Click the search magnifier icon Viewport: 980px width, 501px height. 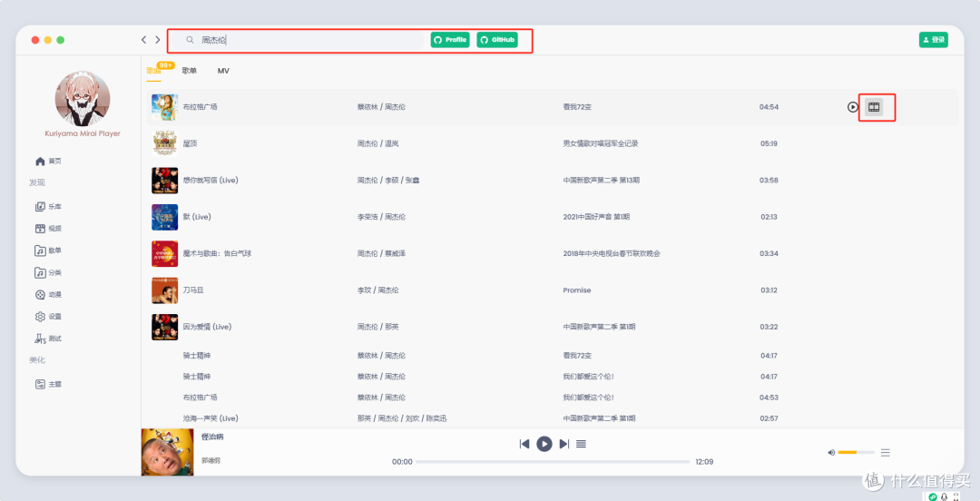click(190, 40)
